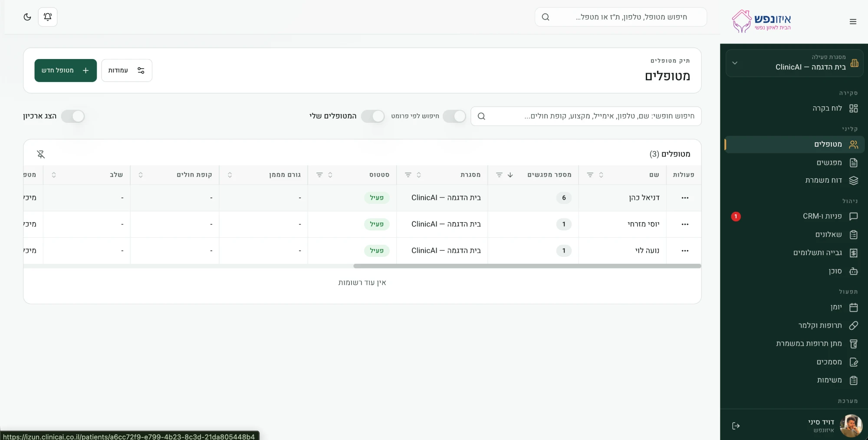Click the red CRM notification badge

[736, 216]
